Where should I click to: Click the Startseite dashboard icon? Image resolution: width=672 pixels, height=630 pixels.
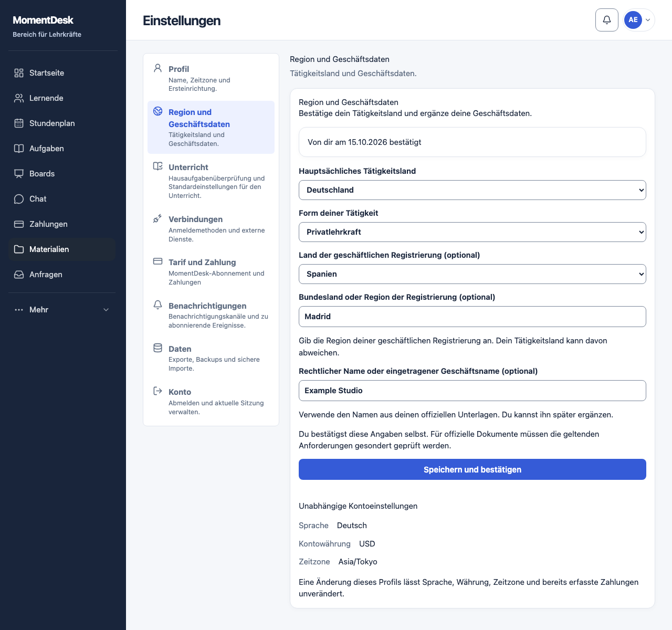click(19, 73)
